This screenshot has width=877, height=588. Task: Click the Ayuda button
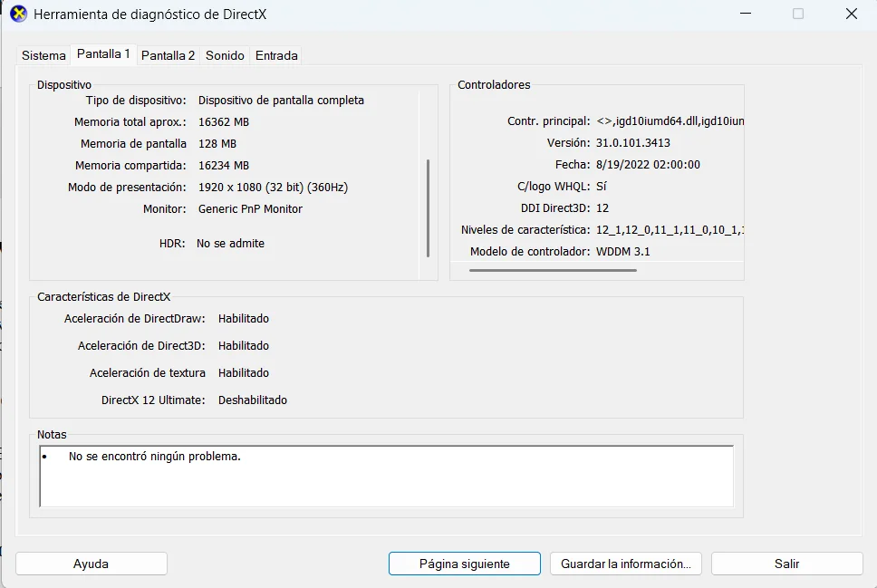coord(92,564)
